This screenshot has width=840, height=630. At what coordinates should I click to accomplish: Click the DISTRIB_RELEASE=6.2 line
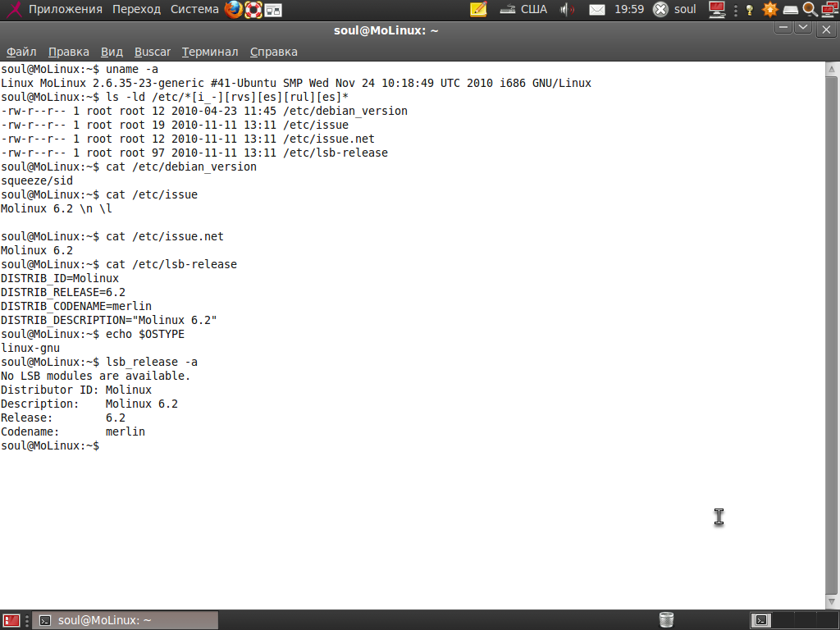tap(62, 292)
